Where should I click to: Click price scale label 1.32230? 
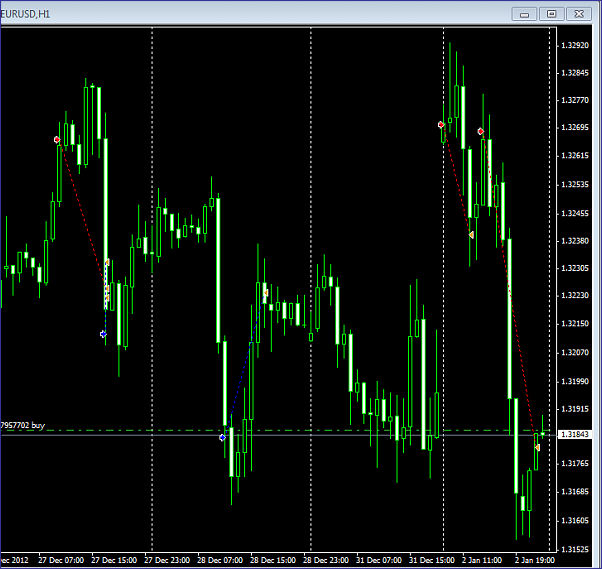point(575,295)
